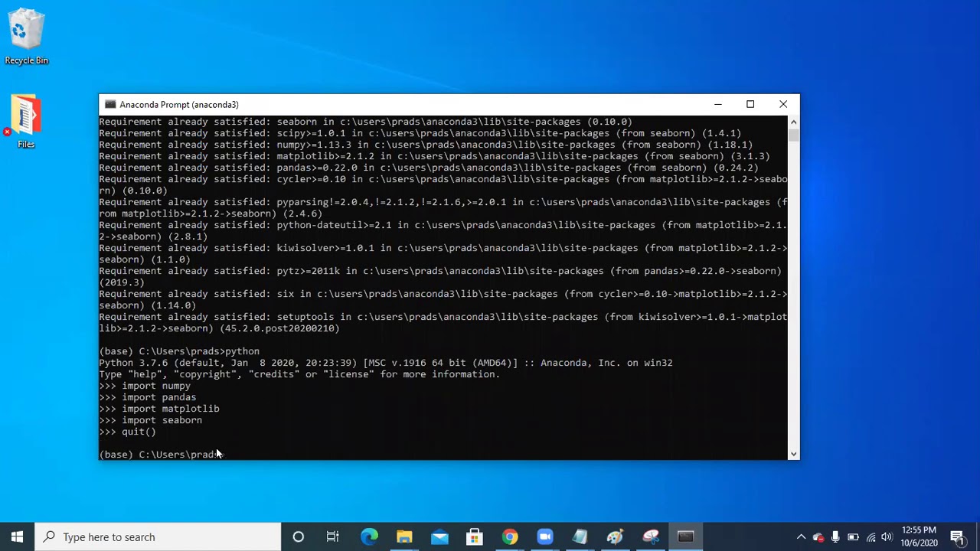
Task: Launch Microsoft Edge from the taskbar
Action: [369, 537]
